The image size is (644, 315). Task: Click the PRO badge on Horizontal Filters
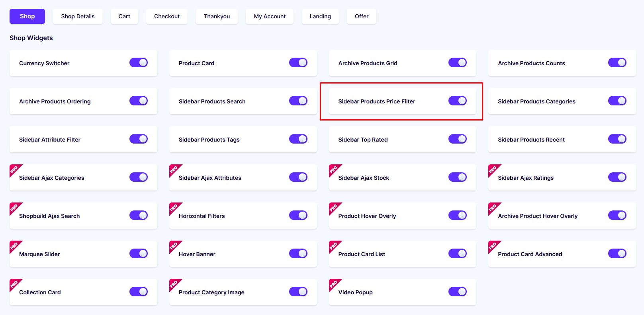tap(175, 208)
